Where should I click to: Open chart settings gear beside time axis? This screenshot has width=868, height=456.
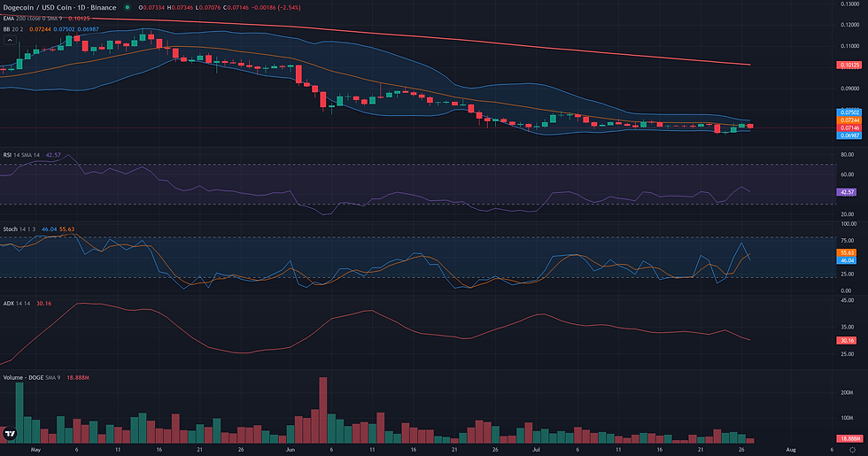tap(852, 450)
